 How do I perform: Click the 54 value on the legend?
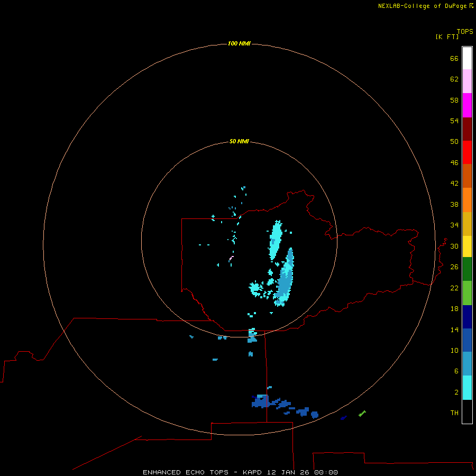click(x=454, y=121)
